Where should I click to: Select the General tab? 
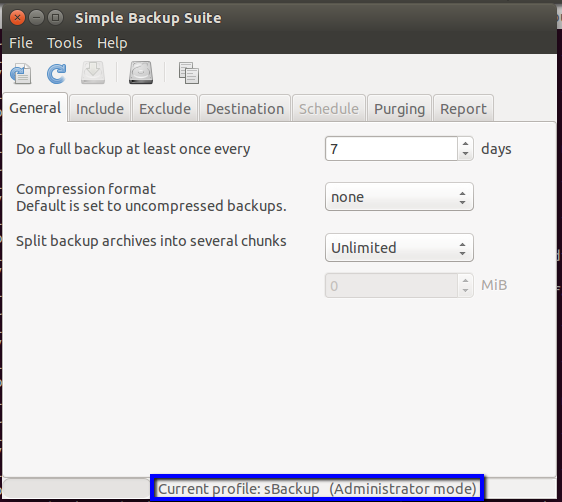35,108
